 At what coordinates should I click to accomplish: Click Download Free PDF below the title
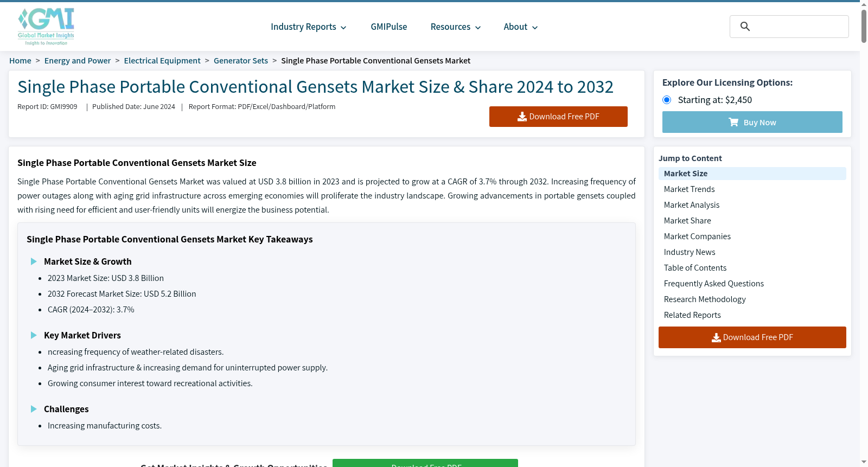point(558,117)
